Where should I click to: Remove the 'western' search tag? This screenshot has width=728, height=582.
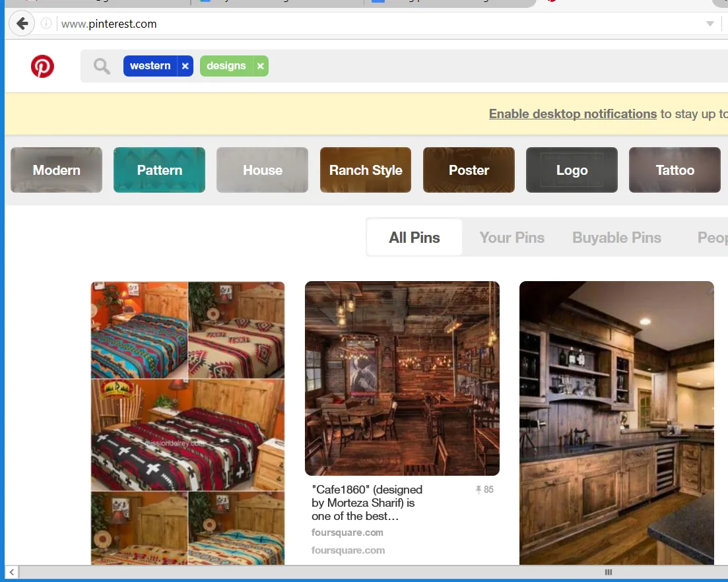(185, 66)
